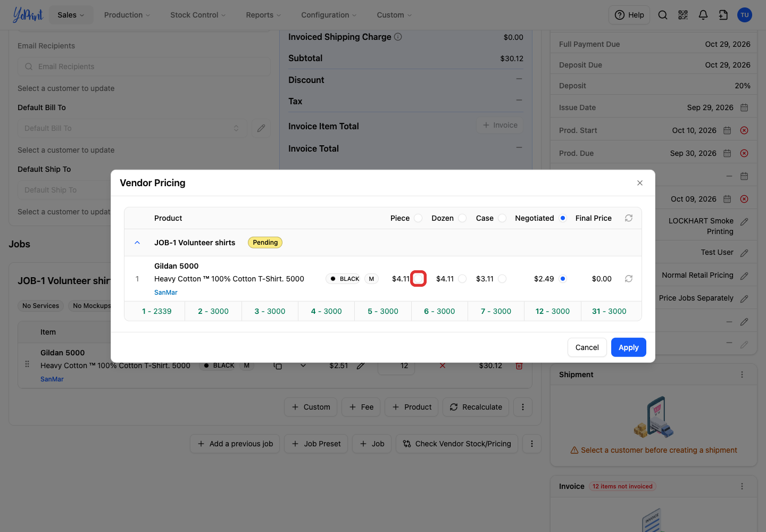
Task: Edit LOCKHART Smoke Printing field
Action: point(744,222)
